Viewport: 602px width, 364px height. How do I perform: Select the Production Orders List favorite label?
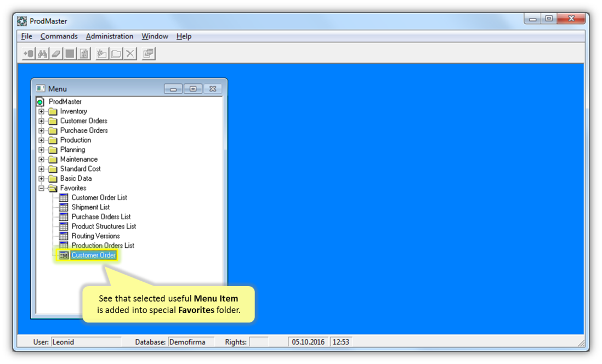pos(103,246)
